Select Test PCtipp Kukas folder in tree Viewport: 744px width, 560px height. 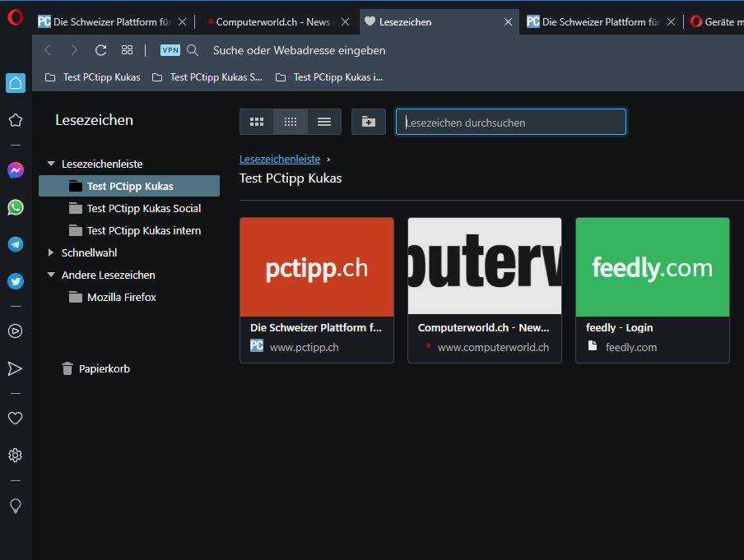[129, 186]
